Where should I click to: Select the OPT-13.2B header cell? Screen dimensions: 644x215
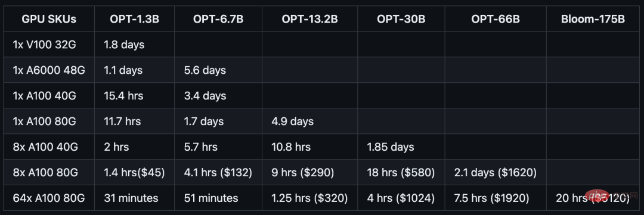pyautogui.click(x=309, y=19)
